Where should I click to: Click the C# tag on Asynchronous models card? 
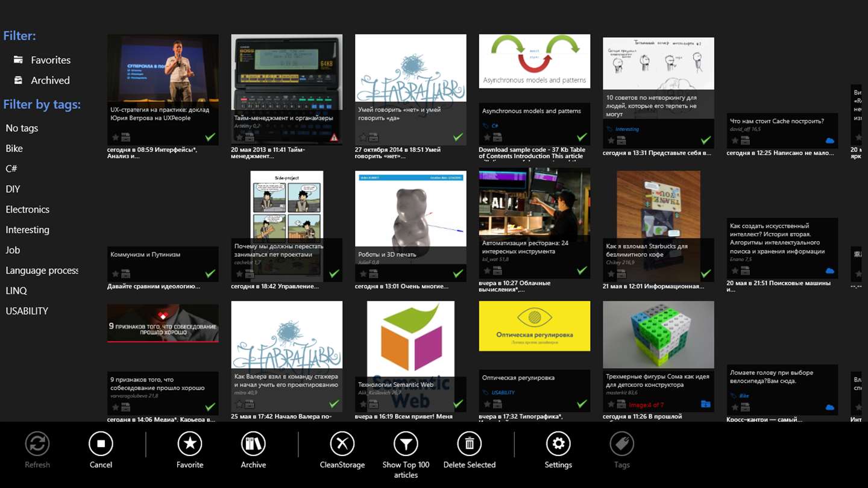[x=494, y=127]
